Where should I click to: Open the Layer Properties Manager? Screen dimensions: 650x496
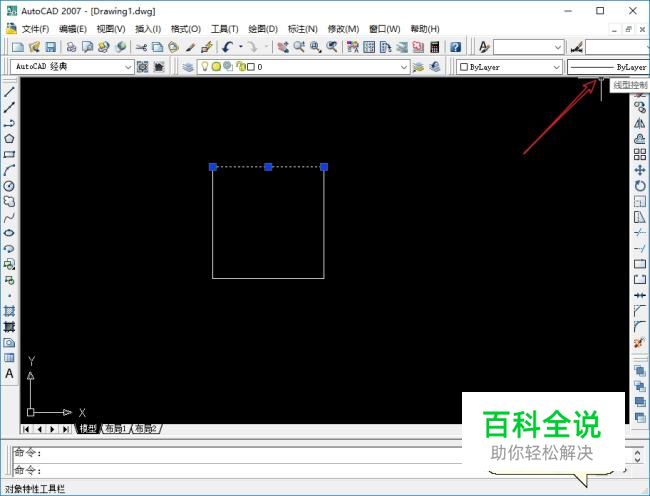coord(188,67)
